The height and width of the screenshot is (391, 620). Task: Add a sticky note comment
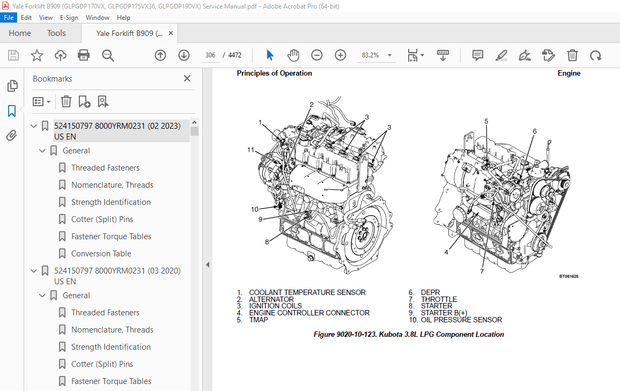pyautogui.click(x=478, y=55)
